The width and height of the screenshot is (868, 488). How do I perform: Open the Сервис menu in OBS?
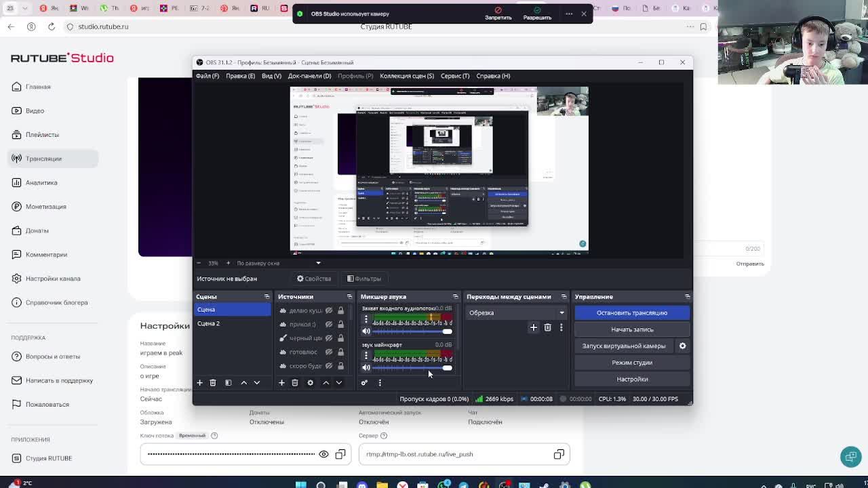(x=455, y=76)
